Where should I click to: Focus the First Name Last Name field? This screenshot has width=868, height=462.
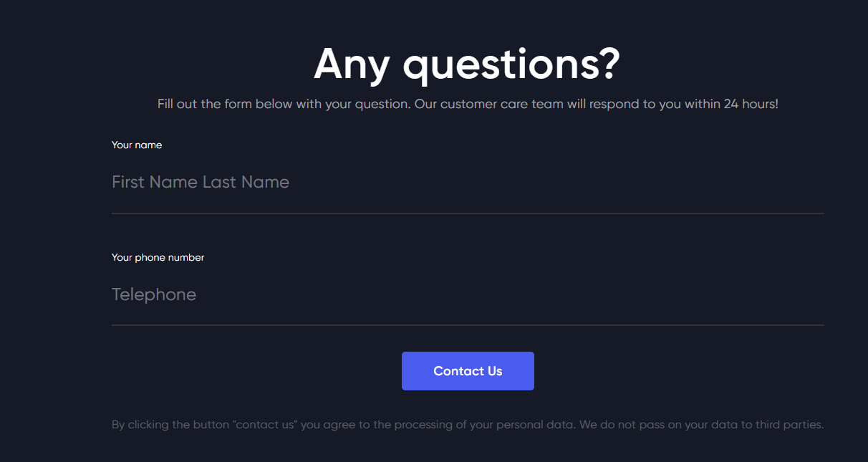[468, 182]
